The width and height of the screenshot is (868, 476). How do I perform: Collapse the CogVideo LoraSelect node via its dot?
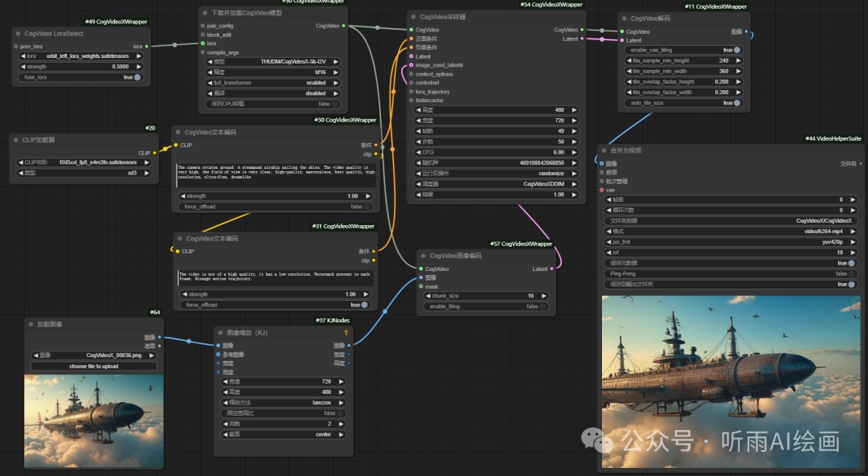18,34
